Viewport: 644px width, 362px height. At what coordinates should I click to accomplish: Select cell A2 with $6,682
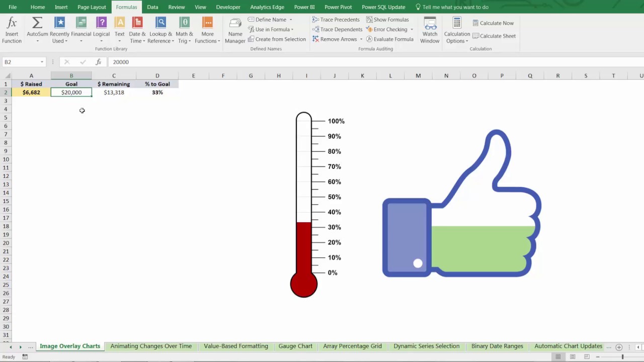pyautogui.click(x=31, y=93)
